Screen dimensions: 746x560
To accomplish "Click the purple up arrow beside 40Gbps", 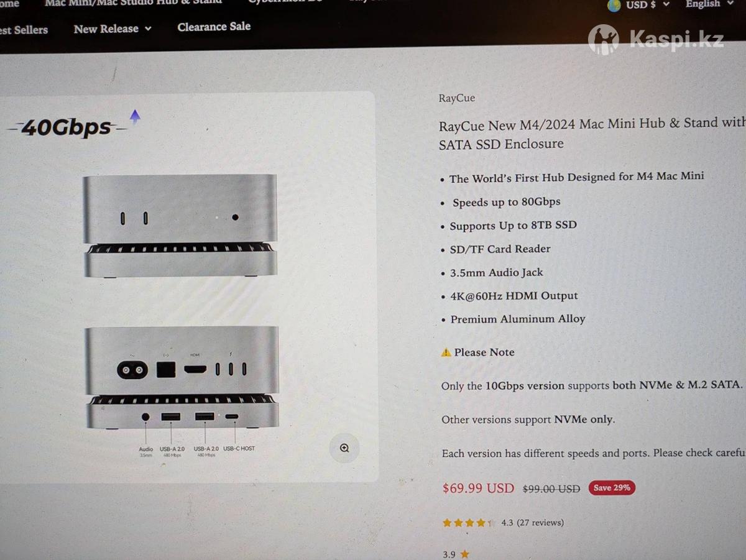I will click(135, 116).
